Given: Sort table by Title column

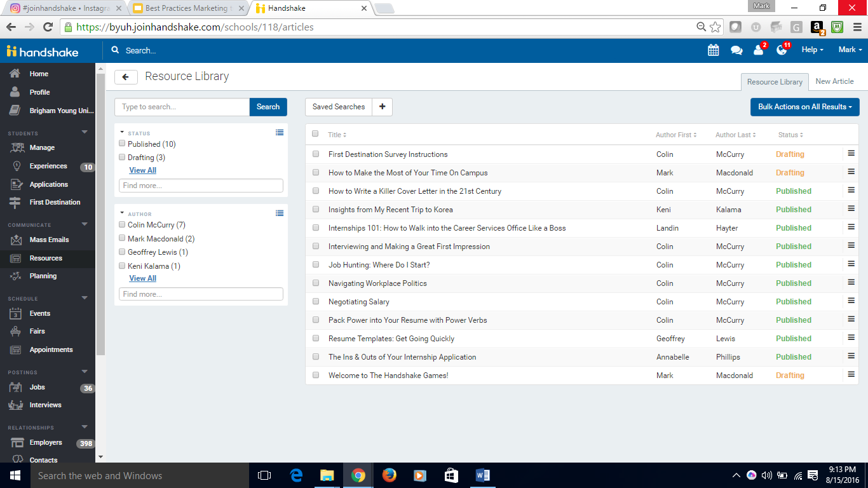Looking at the screenshot, I should coord(337,135).
